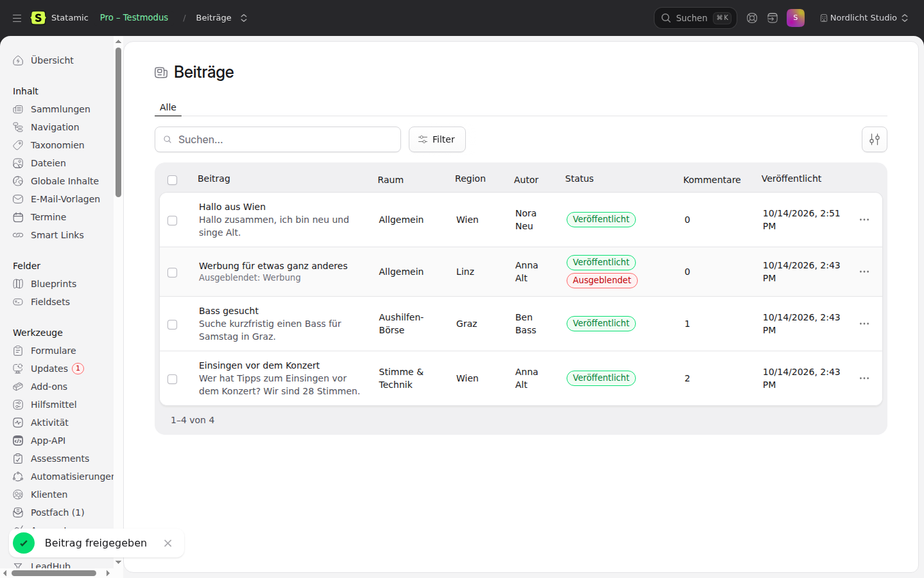
Task: Select the Alle tab
Action: (x=168, y=107)
